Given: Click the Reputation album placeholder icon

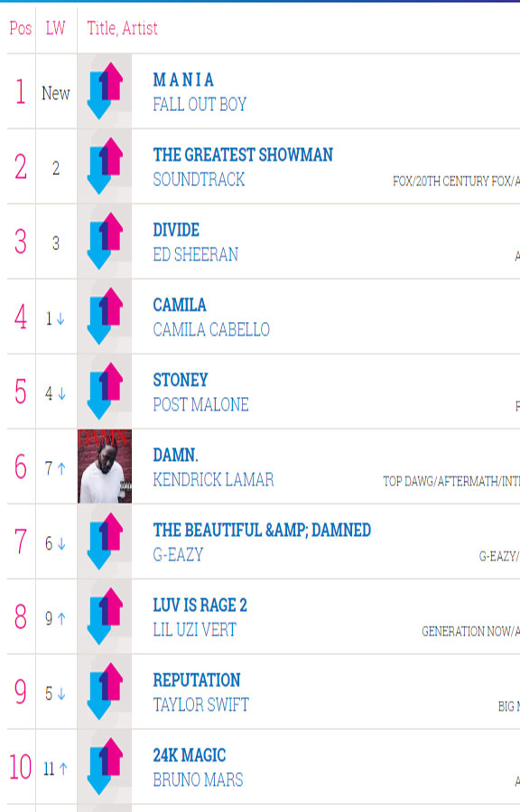Looking at the screenshot, I should [105, 691].
